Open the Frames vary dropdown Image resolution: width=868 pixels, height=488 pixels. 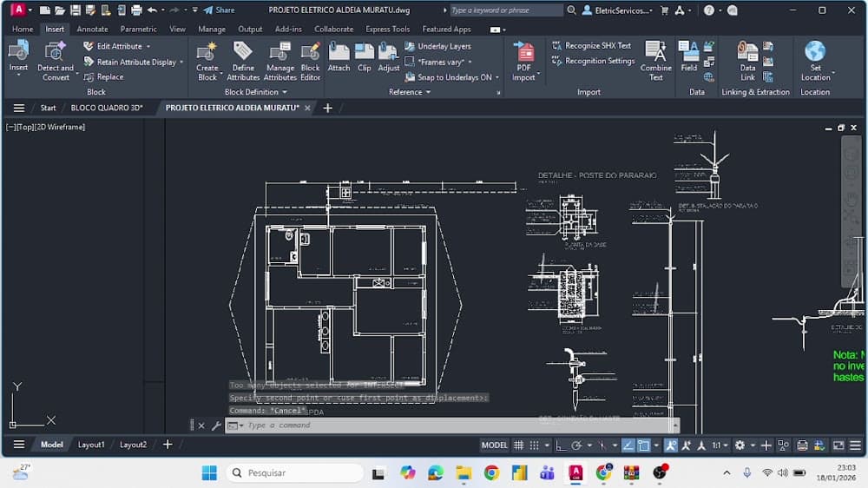click(470, 62)
